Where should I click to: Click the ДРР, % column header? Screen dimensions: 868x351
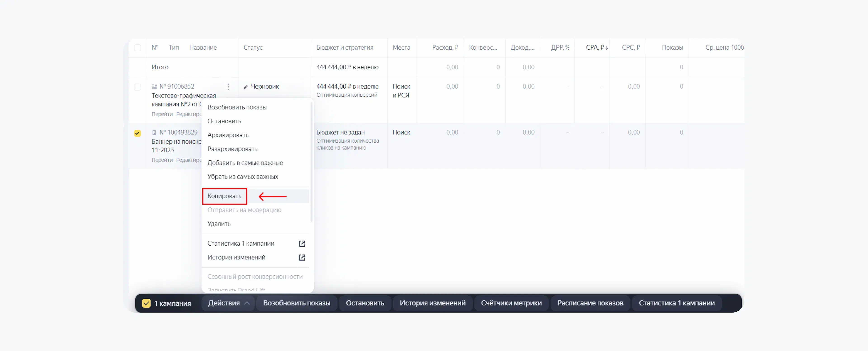pyautogui.click(x=560, y=48)
